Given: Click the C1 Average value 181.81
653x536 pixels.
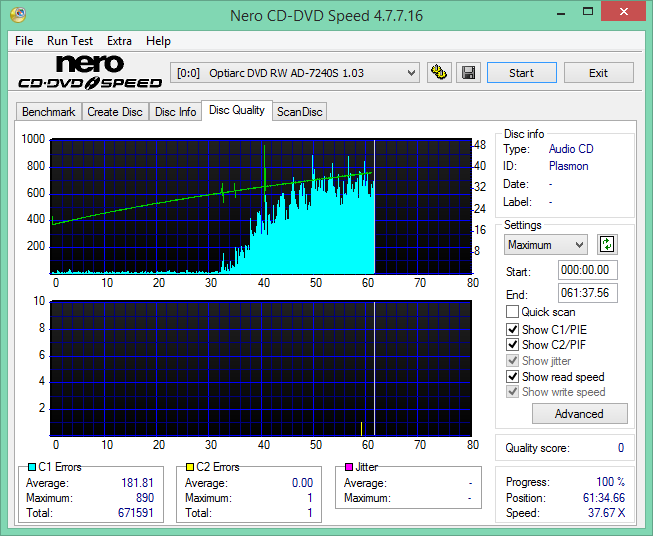Looking at the screenshot, I should 137,483.
